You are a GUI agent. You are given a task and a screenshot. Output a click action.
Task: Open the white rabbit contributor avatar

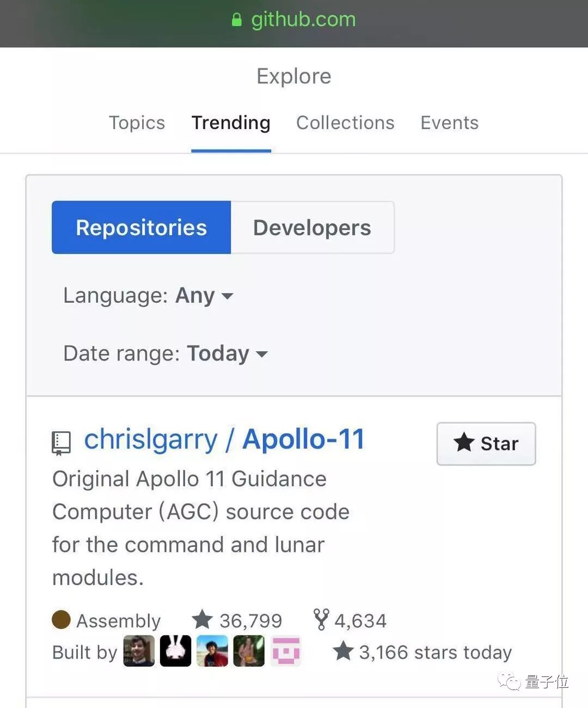pos(175,651)
